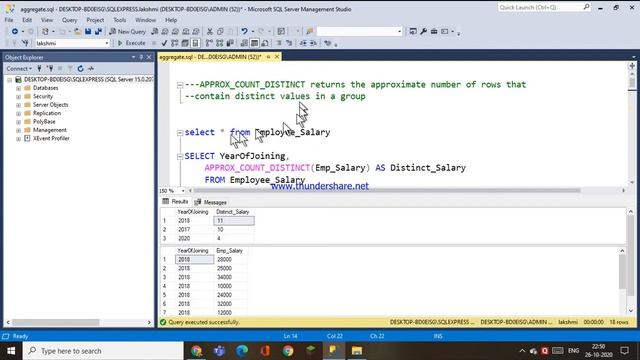Toggle Include Actual Execution Plan

point(209,43)
